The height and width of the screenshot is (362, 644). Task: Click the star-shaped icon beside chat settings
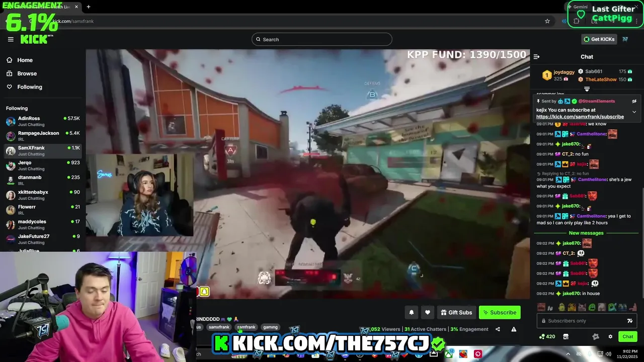tap(596, 336)
